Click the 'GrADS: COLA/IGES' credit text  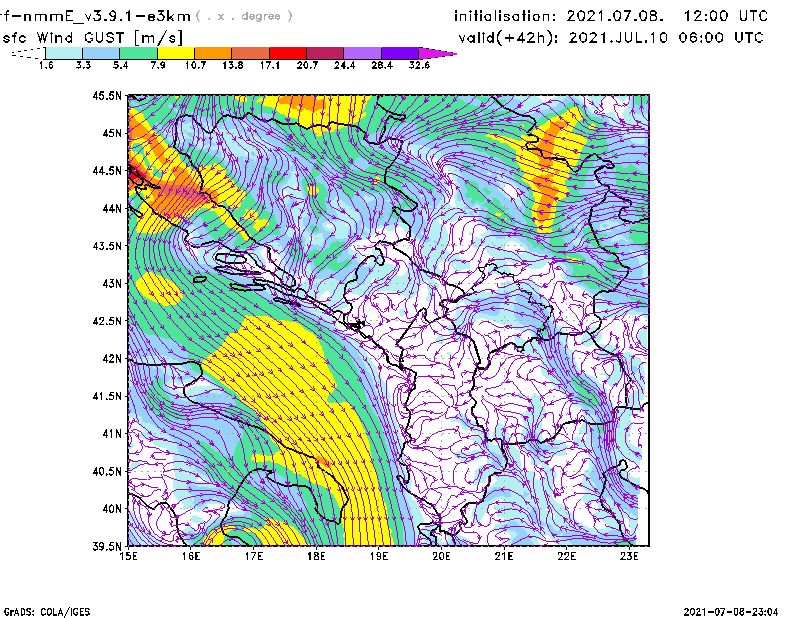tap(47, 612)
